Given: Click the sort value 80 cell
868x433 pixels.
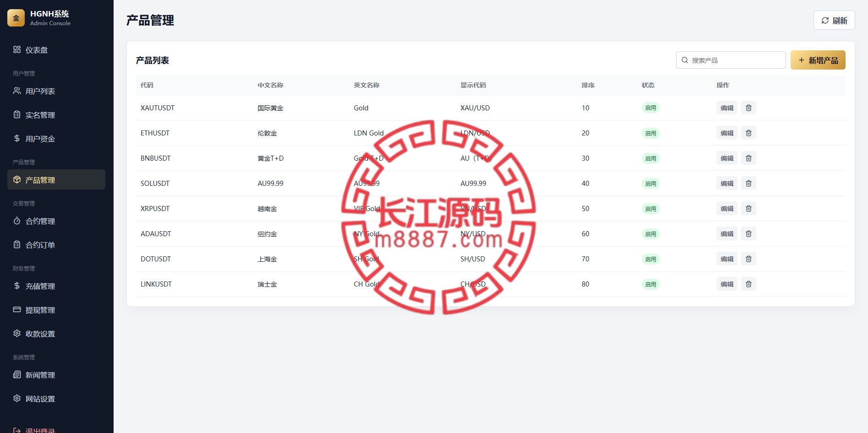Looking at the screenshot, I should tap(585, 284).
